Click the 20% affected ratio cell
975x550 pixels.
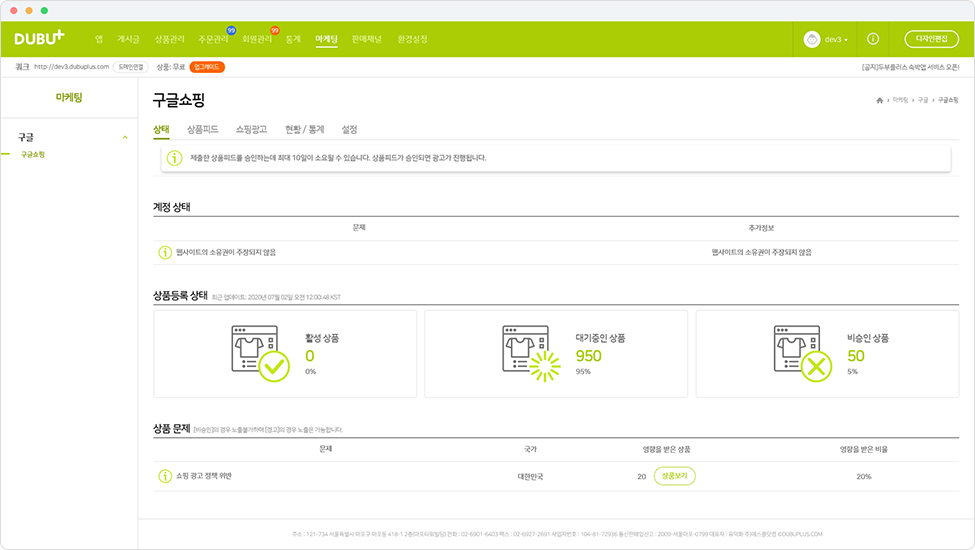[864, 477]
